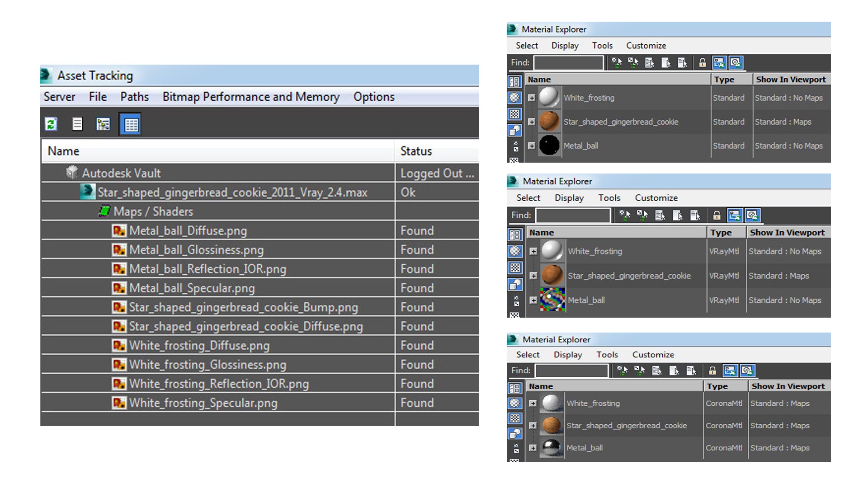Expand Metal_ball in the CoronaMtl material list
This screenshot has width=868, height=488.
(533, 448)
